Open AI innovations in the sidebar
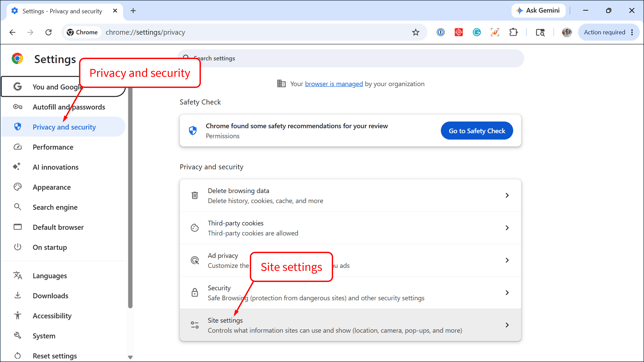644x362 pixels. click(63, 167)
